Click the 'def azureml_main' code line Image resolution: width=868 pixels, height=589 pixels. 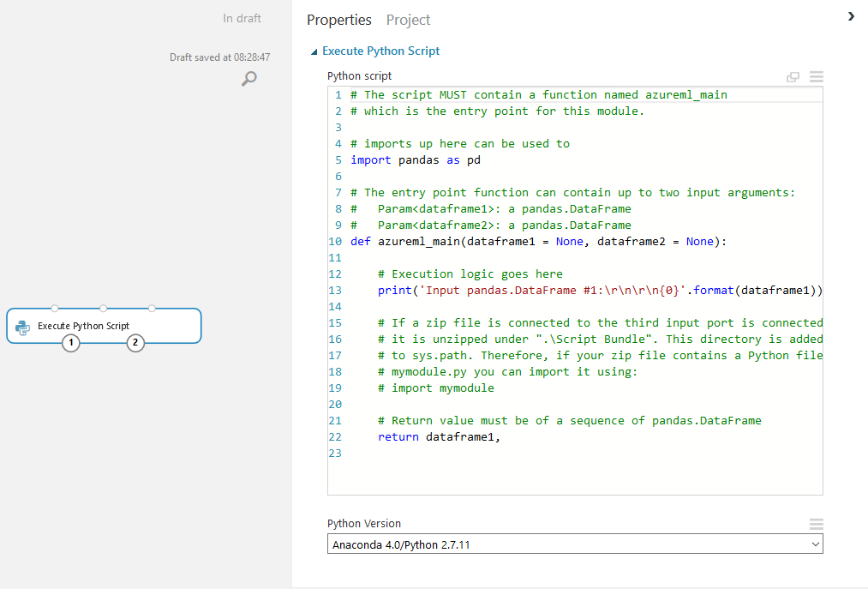538,242
